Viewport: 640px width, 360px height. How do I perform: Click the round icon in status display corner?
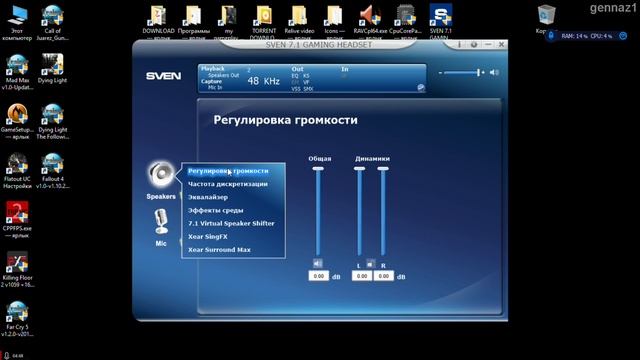[x=421, y=87]
